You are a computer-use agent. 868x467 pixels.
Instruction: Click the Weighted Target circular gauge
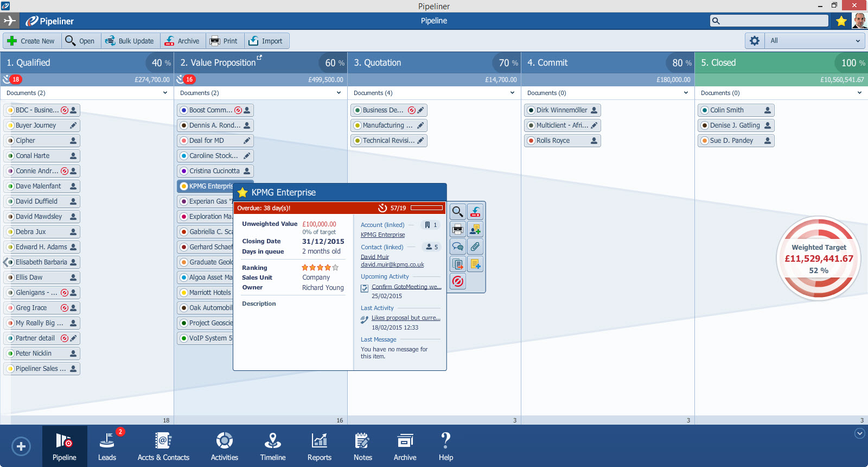tap(819, 258)
